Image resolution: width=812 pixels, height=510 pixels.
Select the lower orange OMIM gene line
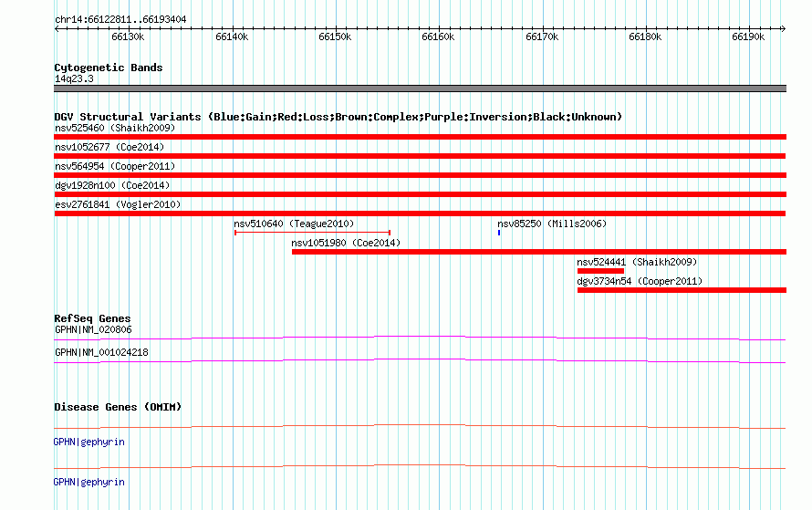[420, 466]
